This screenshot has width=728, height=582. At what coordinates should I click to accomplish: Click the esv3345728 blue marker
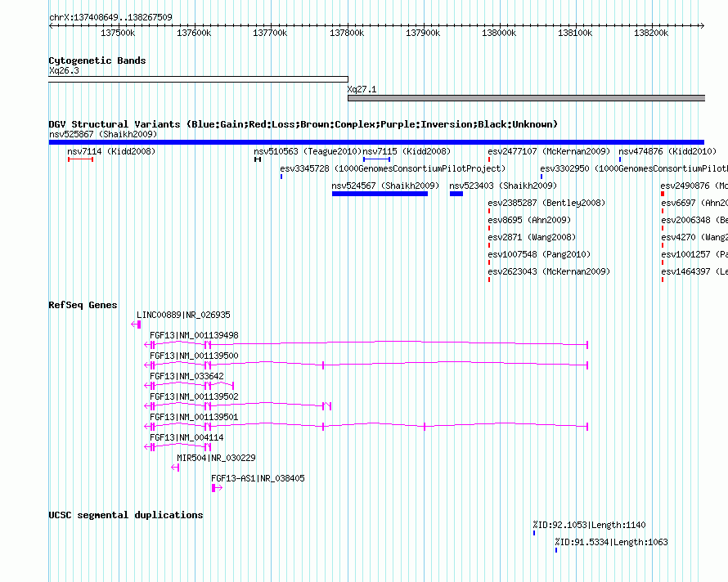(x=281, y=177)
